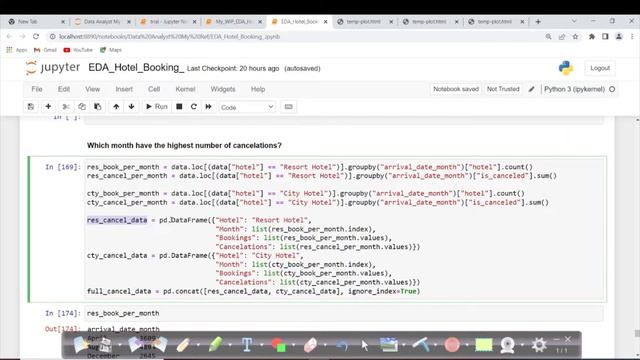Select the pencil tool in annotation bar
The image size is (640, 360).
(x=183, y=344)
